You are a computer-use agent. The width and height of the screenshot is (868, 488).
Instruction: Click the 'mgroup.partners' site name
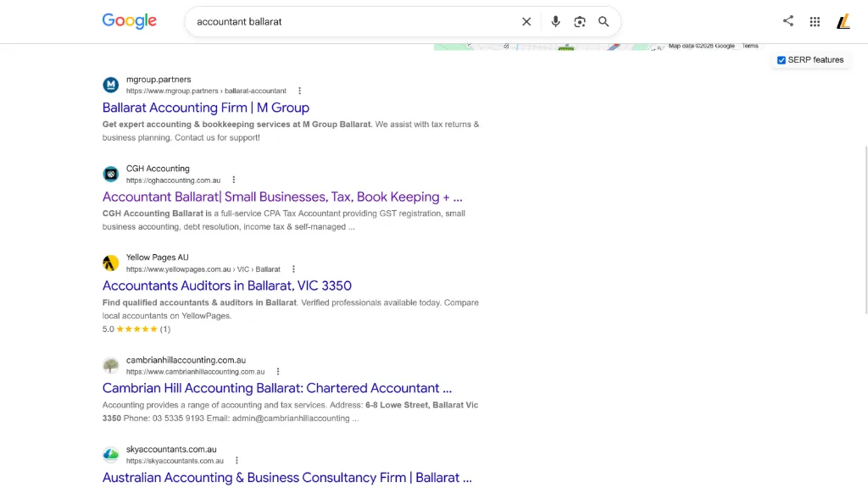pyautogui.click(x=159, y=79)
